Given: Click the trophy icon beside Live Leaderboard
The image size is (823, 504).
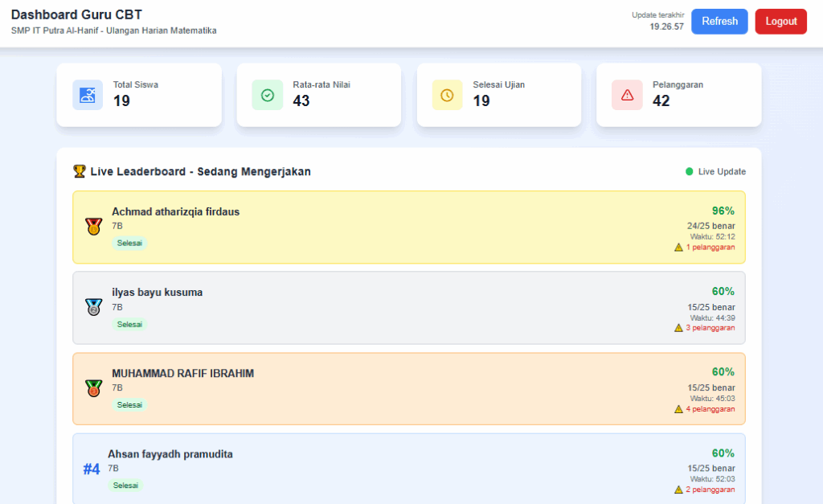Looking at the screenshot, I should click(79, 171).
